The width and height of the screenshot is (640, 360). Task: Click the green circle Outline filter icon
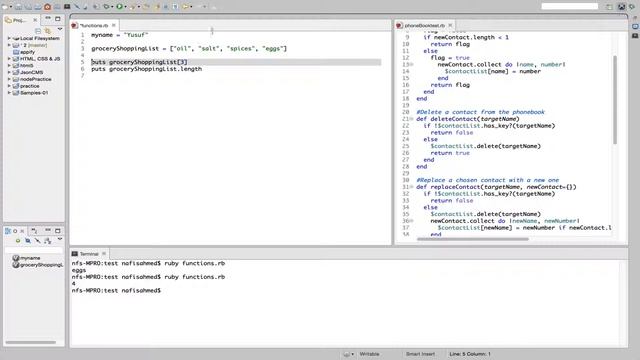(18, 241)
